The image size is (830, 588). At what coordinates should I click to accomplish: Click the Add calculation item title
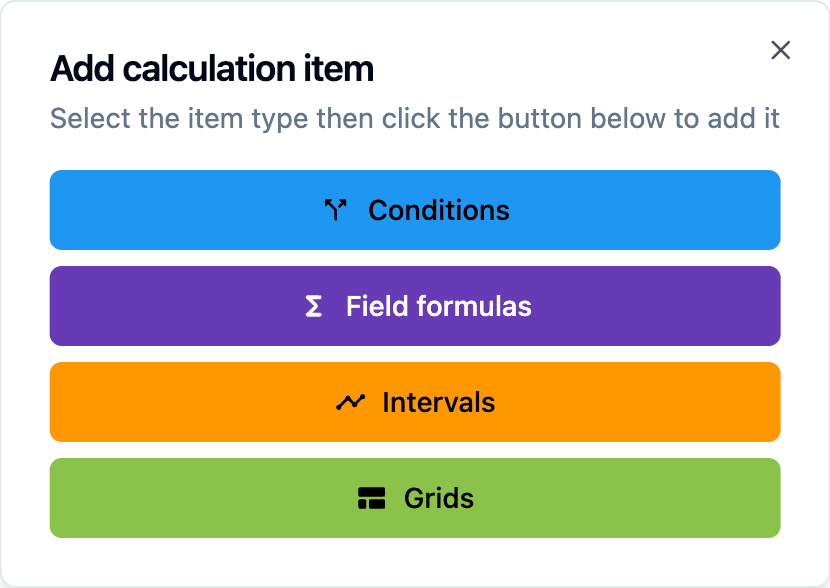tap(211, 69)
